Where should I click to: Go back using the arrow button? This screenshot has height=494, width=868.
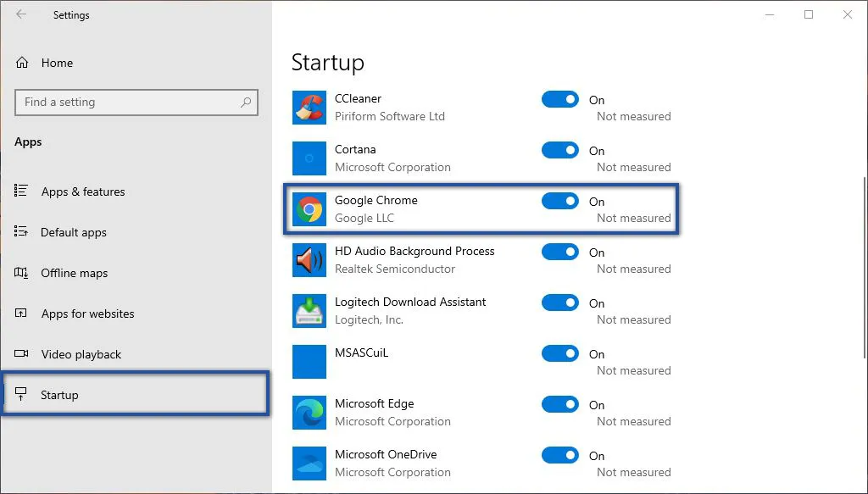click(x=20, y=14)
